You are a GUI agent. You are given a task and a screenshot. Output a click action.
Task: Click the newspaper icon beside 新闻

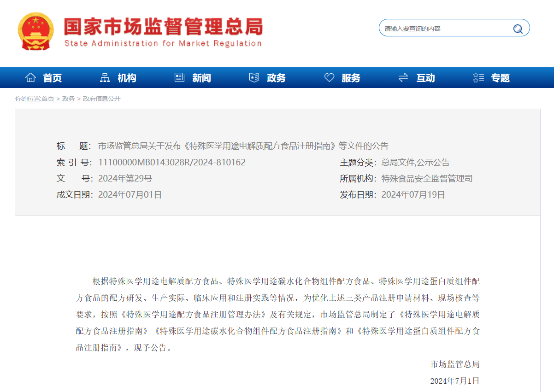coord(179,78)
